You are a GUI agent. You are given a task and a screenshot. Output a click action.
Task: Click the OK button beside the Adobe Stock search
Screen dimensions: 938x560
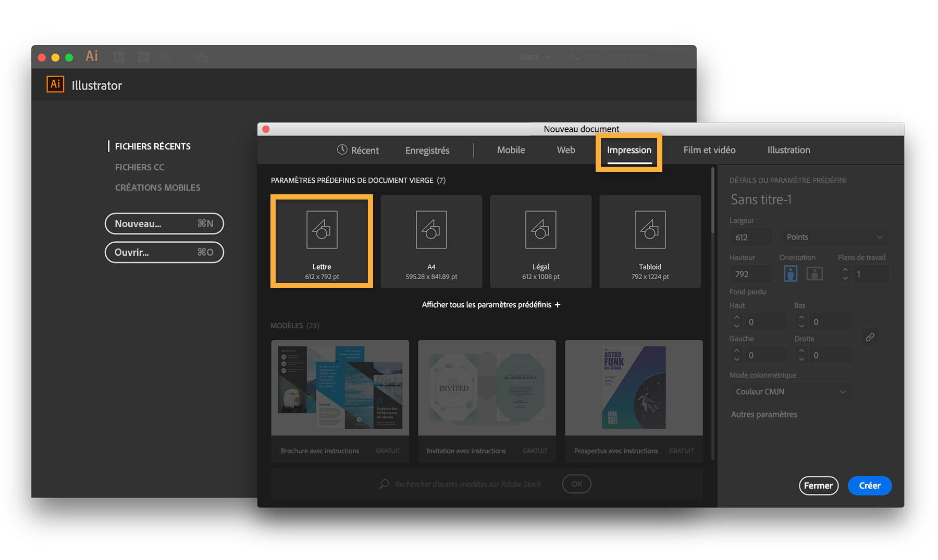(577, 484)
